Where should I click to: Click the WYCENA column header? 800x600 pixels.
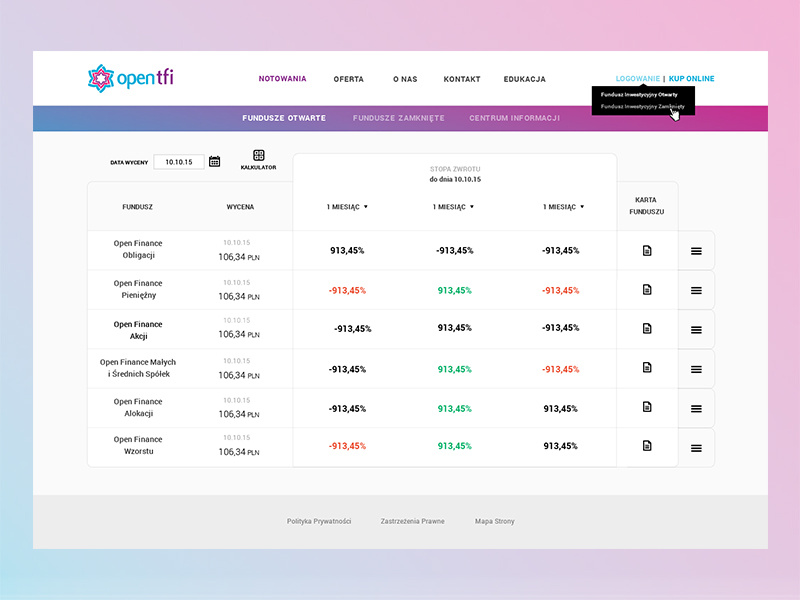coord(240,207)
